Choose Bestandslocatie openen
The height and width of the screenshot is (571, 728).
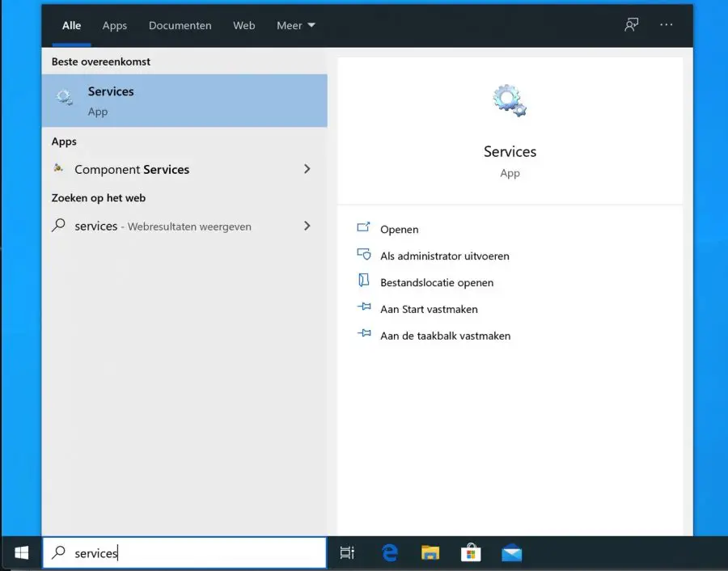pos(437,282)
